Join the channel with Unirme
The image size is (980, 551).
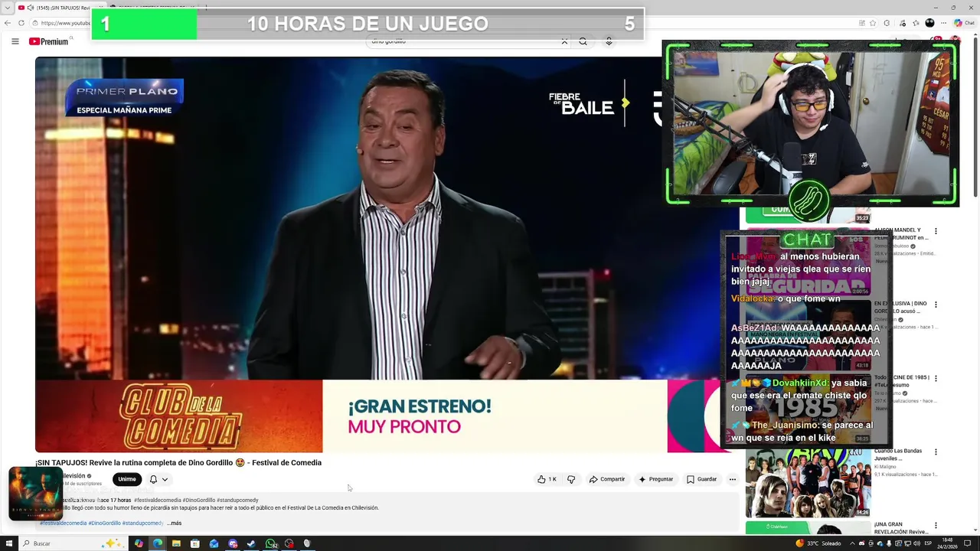pos(127,479)
